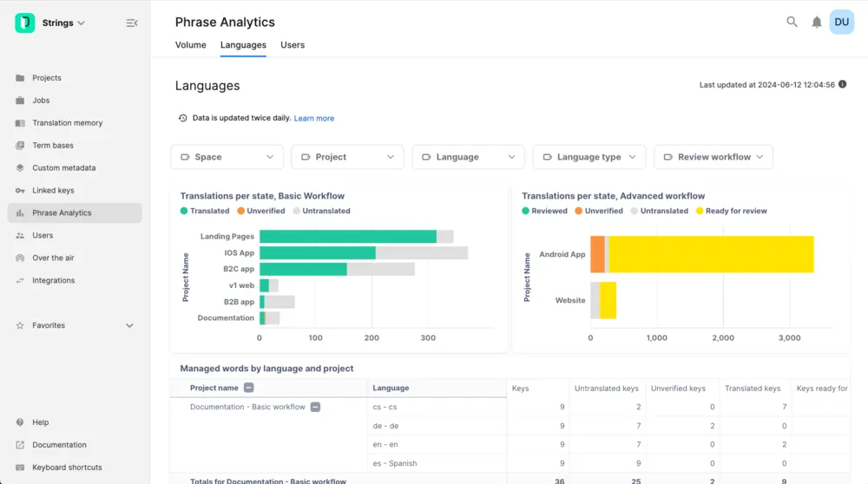
Task: Open the Review workflow filter dropdown
Action: (x=713, y=157)
